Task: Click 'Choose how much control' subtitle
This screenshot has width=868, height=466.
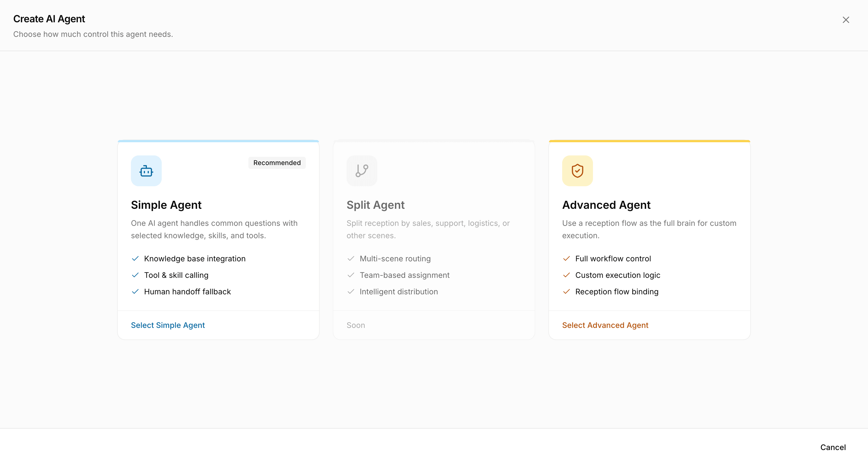Action: click(x=93, y=34)
